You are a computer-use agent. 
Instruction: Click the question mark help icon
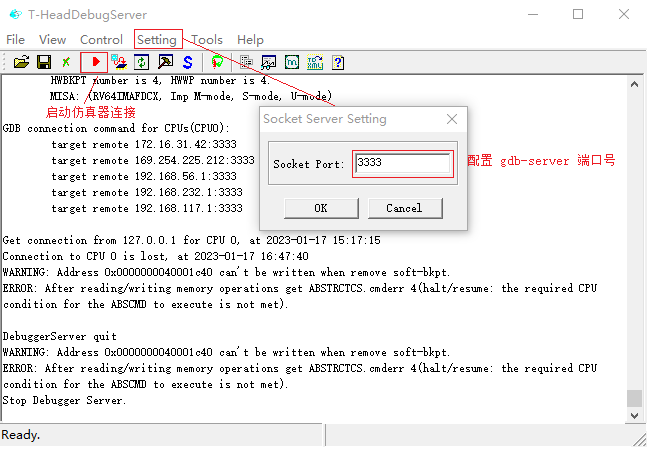[338, 62]
